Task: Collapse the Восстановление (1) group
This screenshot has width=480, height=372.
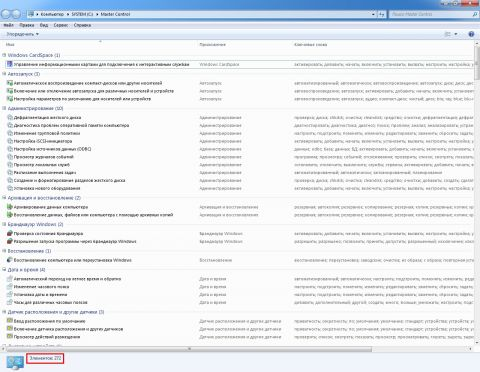Action: (4, 251)
